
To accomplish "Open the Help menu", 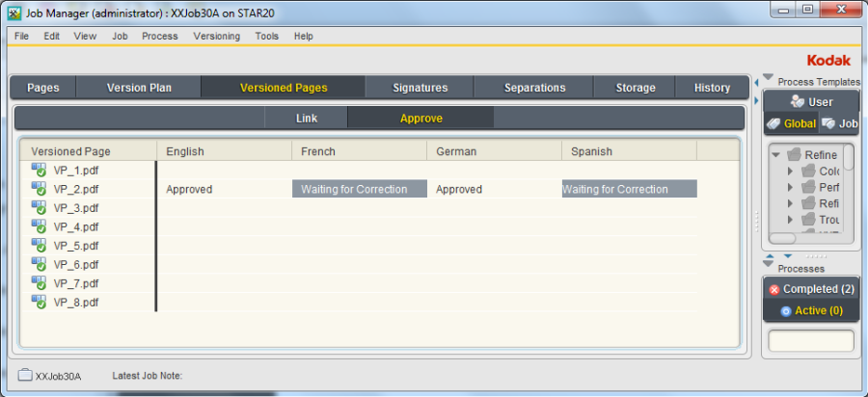I will click(x=304, y=36).
